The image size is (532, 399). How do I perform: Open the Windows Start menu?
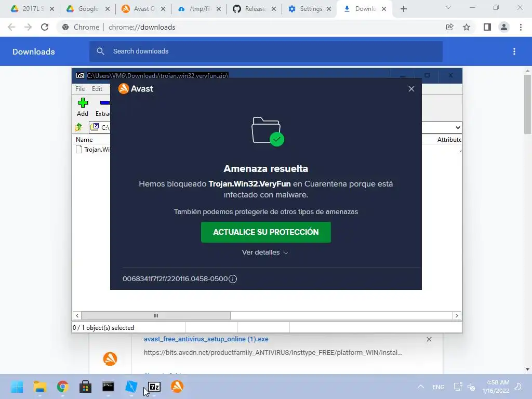(17, 387)
